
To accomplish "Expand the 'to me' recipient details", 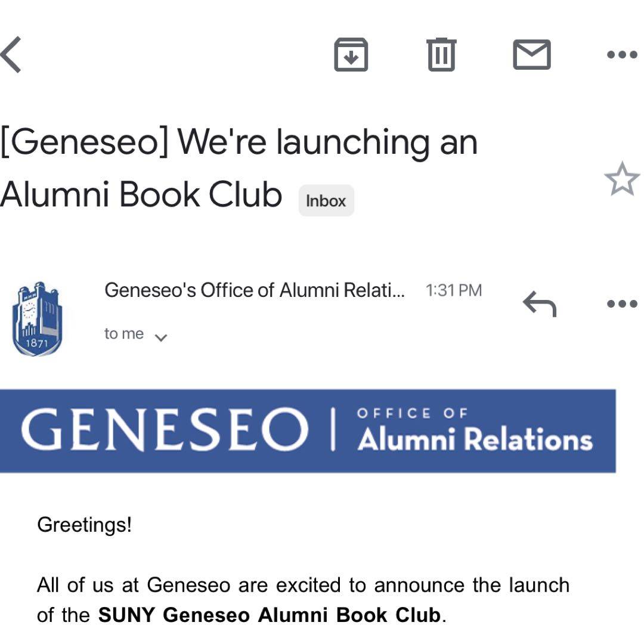I will click(160, 338).
